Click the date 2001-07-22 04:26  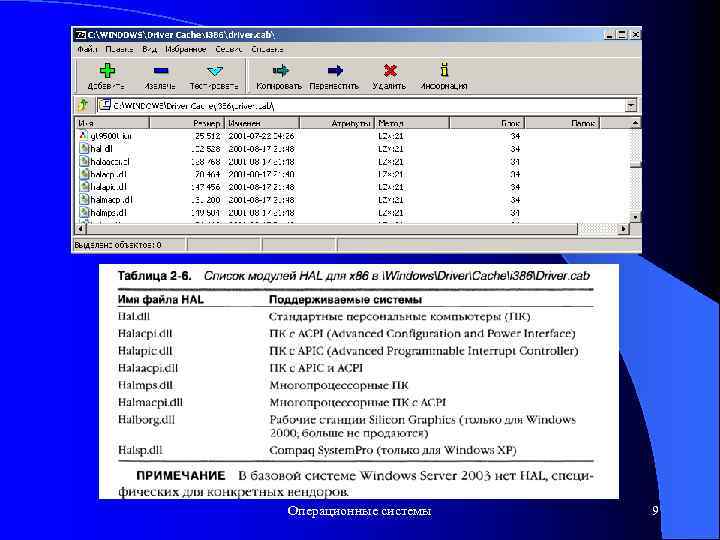coord(261,136)
